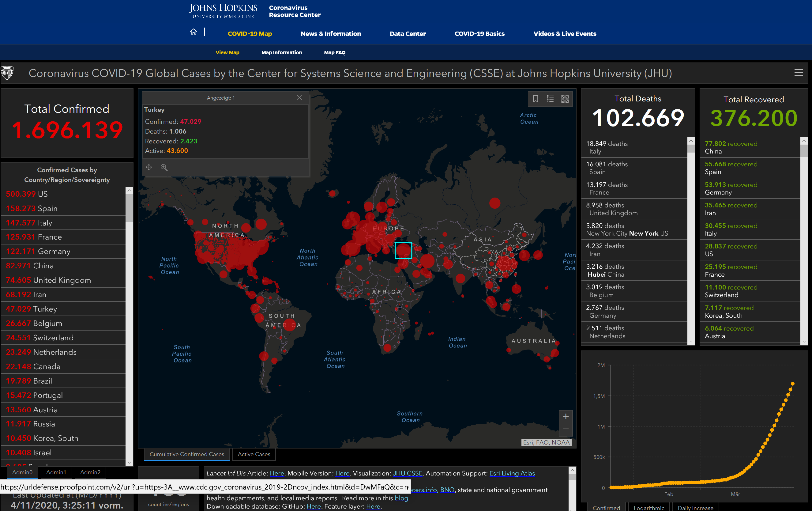
Task: Select the View Map submenu item
Action: 227,53
